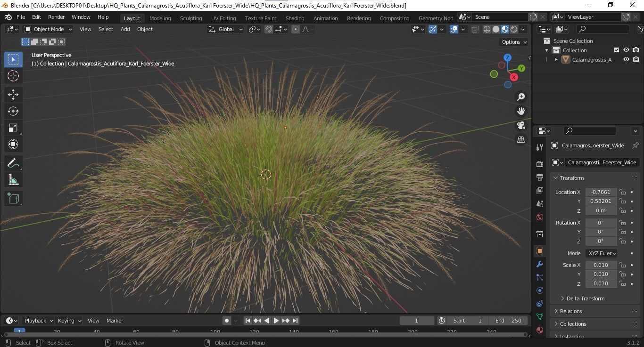Open the Tool properties tab
This screenshot has height=347, width=644.
point(540,147)
